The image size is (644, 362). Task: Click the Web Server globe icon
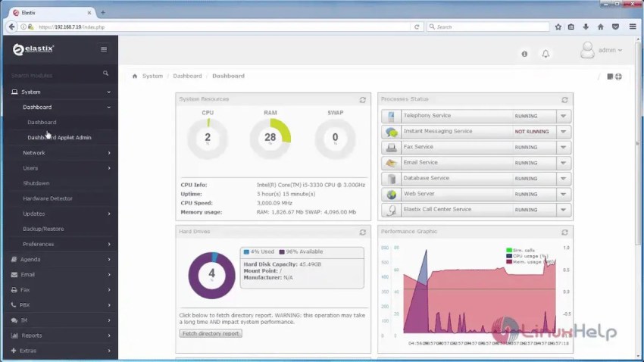point(391,194)
